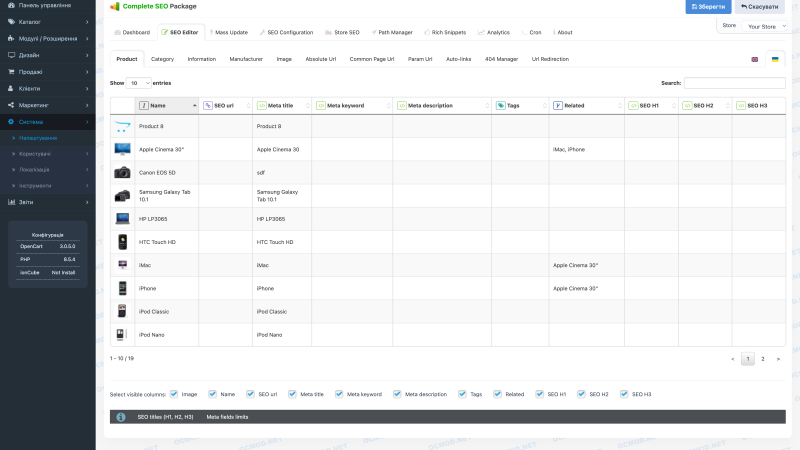Viewport: 800px width, 450px height.
Task: Uncheck the Meta title column visibility checkbox
Action: (x=292, y=394)
